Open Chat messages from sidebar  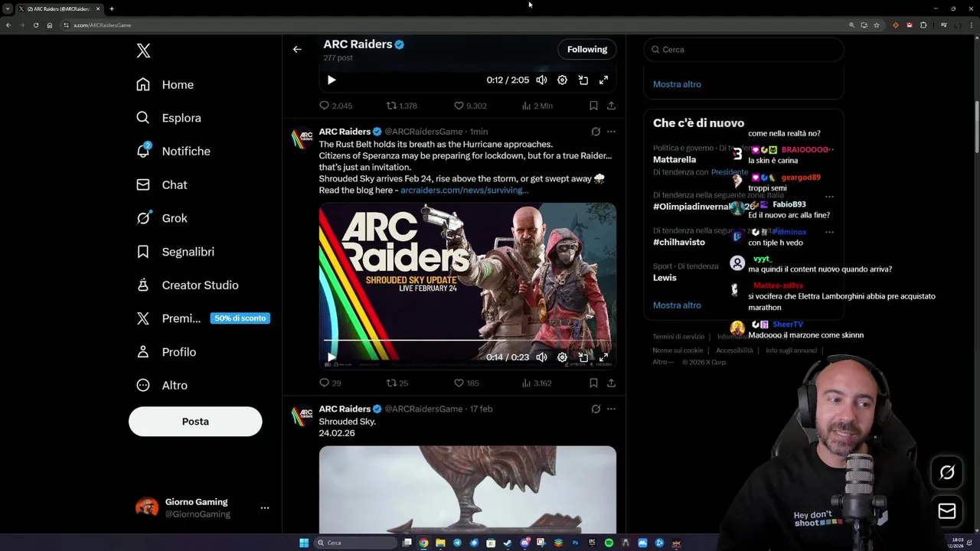coord(162,184)
